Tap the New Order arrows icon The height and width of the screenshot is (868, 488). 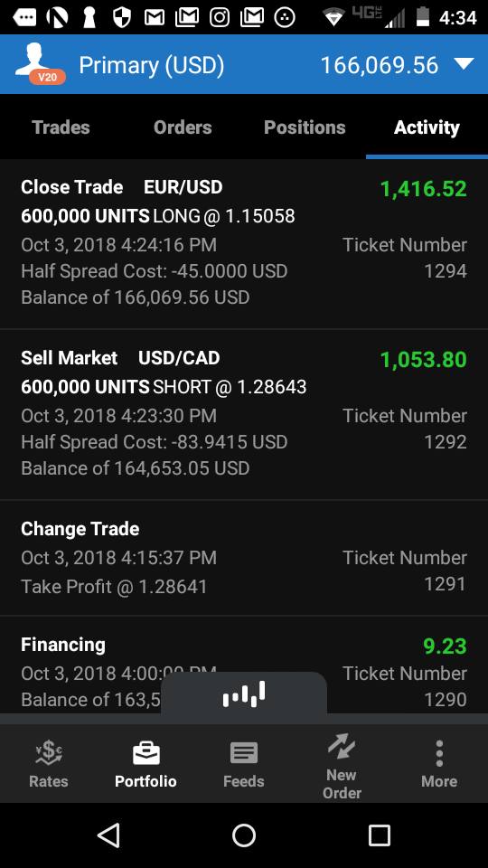[x=342, y=746]
